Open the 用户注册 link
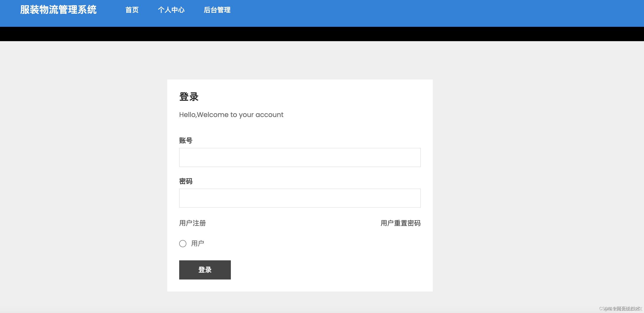The image size is (644, 313). pos(192,223)
